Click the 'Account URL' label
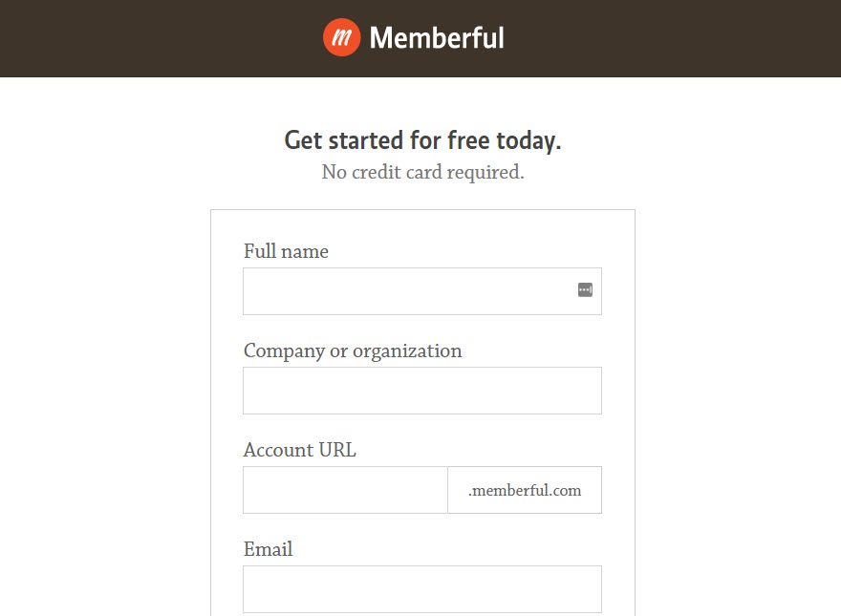The width and height of the screenshot is (841, 616). pos(299,450)
